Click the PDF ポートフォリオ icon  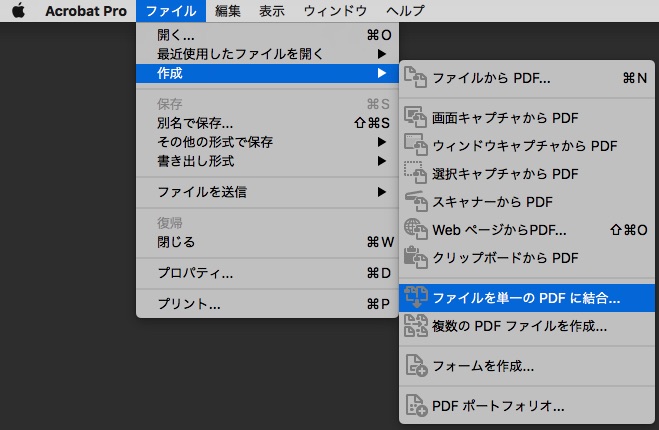coord(416,406)
